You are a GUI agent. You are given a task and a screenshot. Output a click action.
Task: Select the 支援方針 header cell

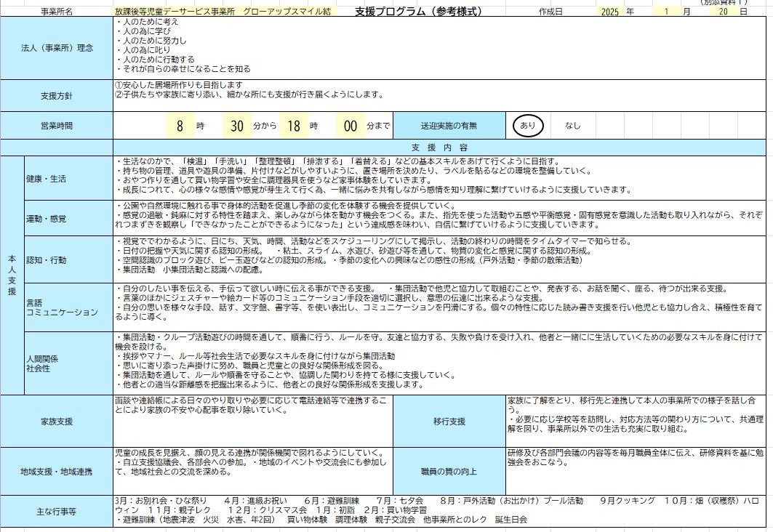coord(57,95)
